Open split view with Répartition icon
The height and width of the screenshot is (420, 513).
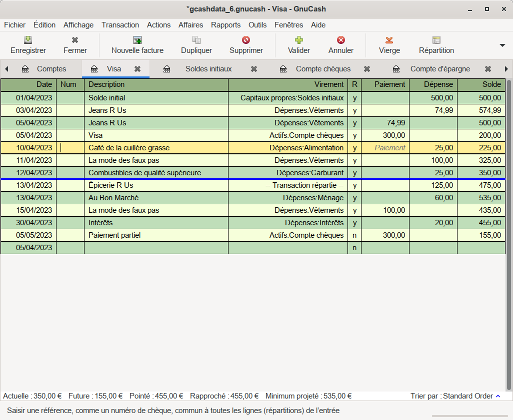pos(436,40)
